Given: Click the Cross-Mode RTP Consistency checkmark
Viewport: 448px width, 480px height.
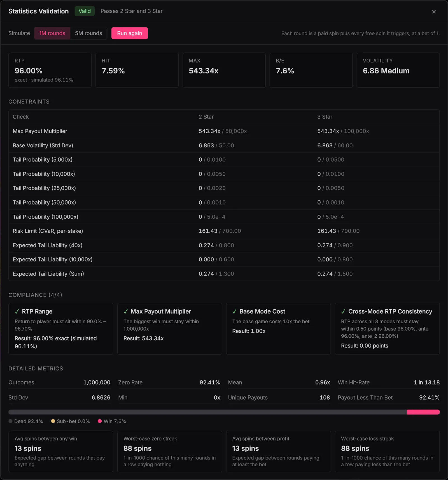Looking at the screenshot, I should click(343, 312).
